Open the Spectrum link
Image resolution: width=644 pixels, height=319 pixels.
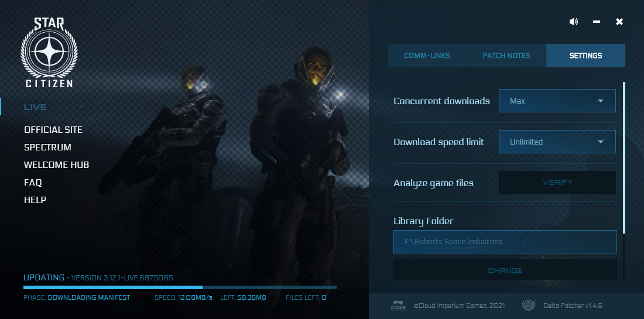[x=47, y=148]
